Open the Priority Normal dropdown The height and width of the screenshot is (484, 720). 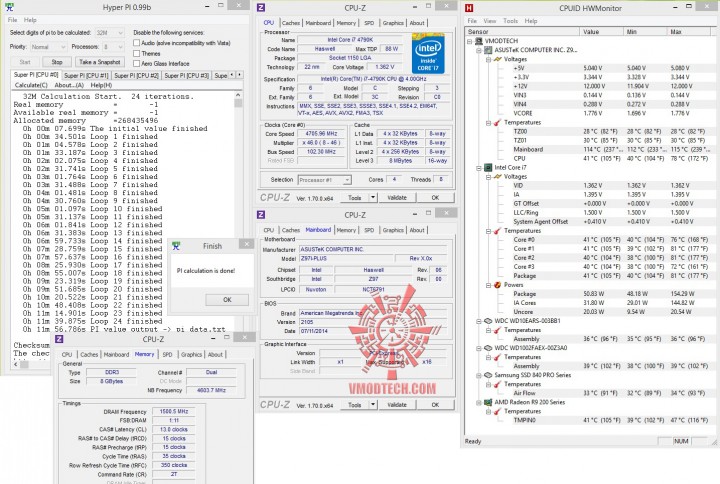click(x=48, y=47)
